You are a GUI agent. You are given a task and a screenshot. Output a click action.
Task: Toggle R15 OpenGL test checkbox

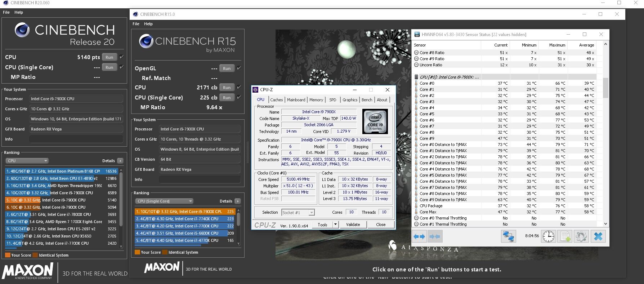click(x=239, y=68)
